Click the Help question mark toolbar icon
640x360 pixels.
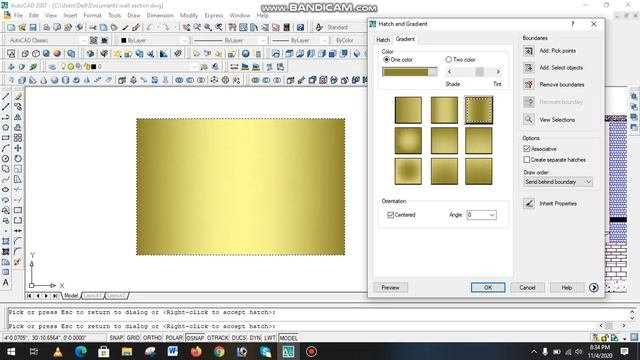[300, 27]
